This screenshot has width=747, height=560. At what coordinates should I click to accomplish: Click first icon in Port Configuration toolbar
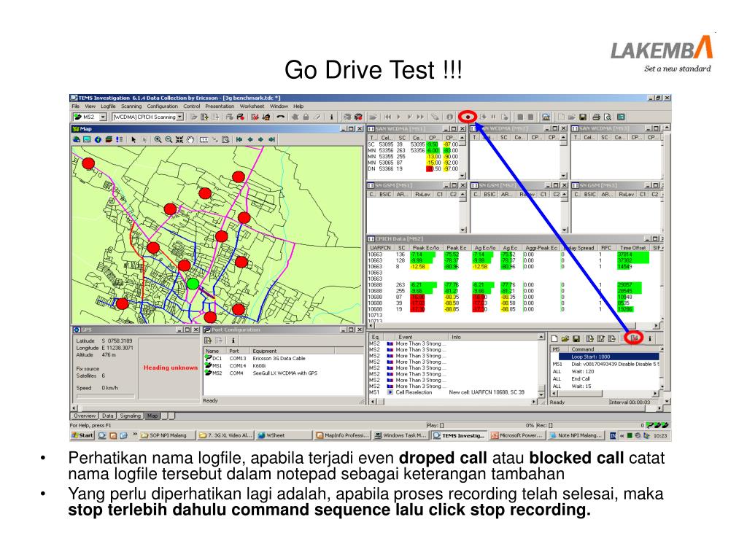click(208, 341)
